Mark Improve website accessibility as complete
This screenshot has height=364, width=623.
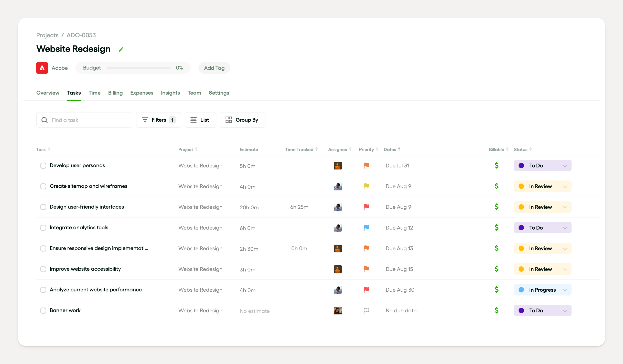[43, 269]
